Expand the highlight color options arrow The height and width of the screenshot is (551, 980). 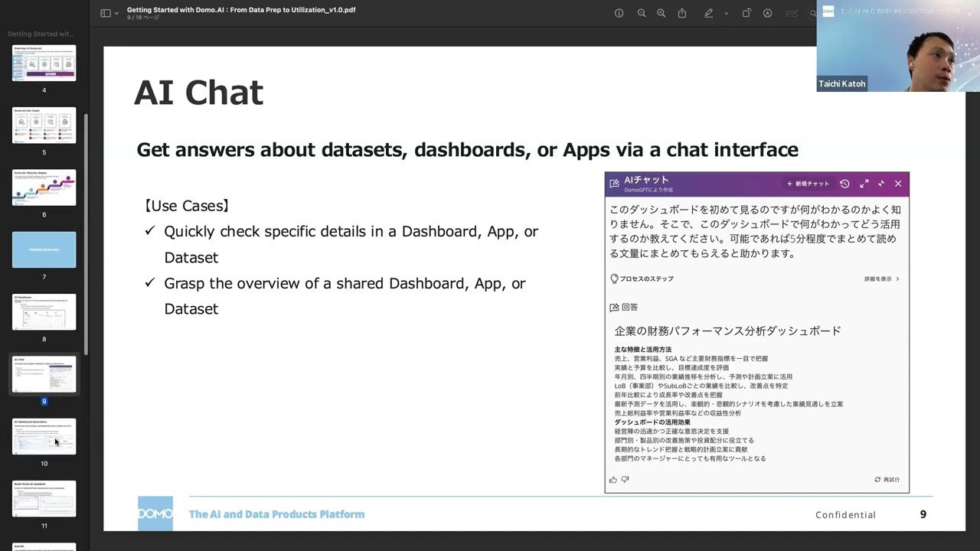(x=726, y=13)
